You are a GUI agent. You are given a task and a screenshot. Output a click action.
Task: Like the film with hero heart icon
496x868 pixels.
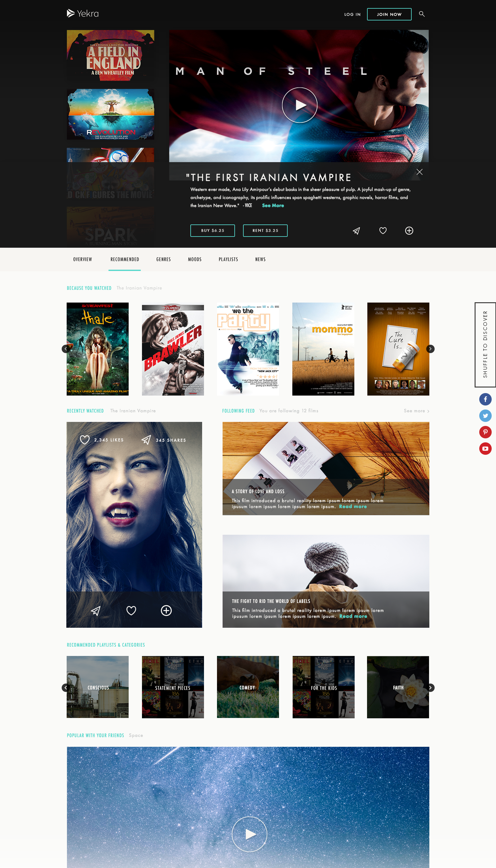[383, 231]
